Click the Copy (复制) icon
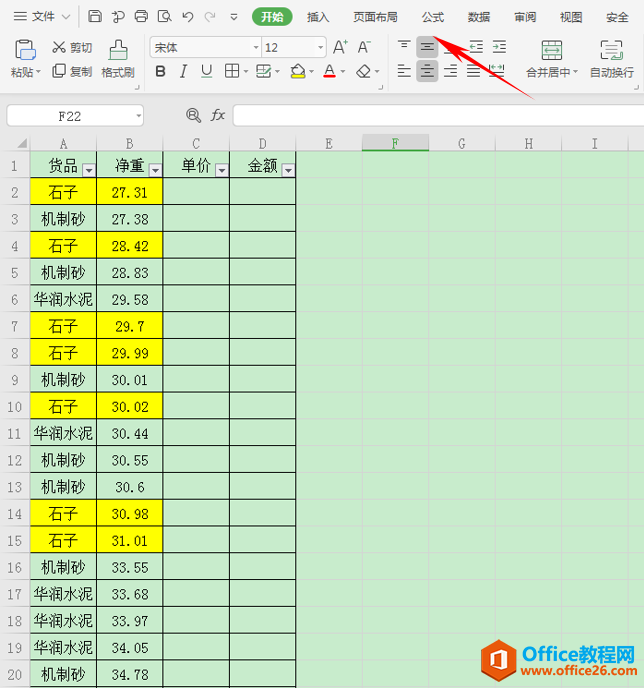Viewport: 644px width, 688px height. 59,71
